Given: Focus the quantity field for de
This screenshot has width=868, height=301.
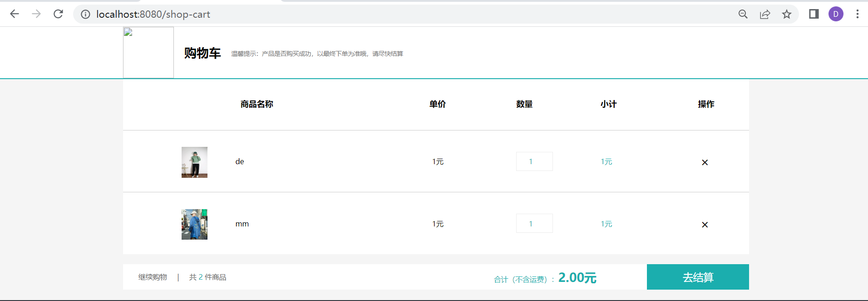Looking at the screenshot, I should [534, 161].
